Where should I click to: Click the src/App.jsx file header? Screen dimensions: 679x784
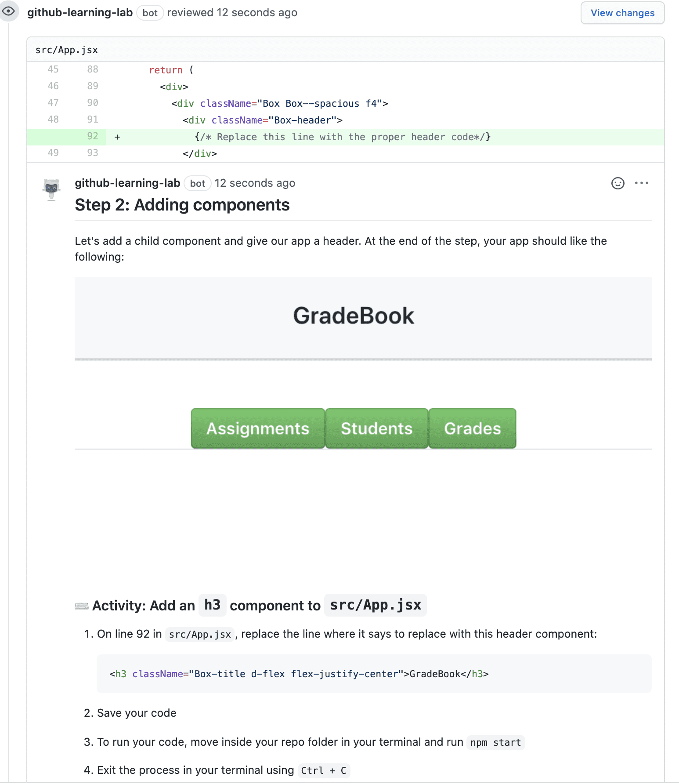(67, 50)
